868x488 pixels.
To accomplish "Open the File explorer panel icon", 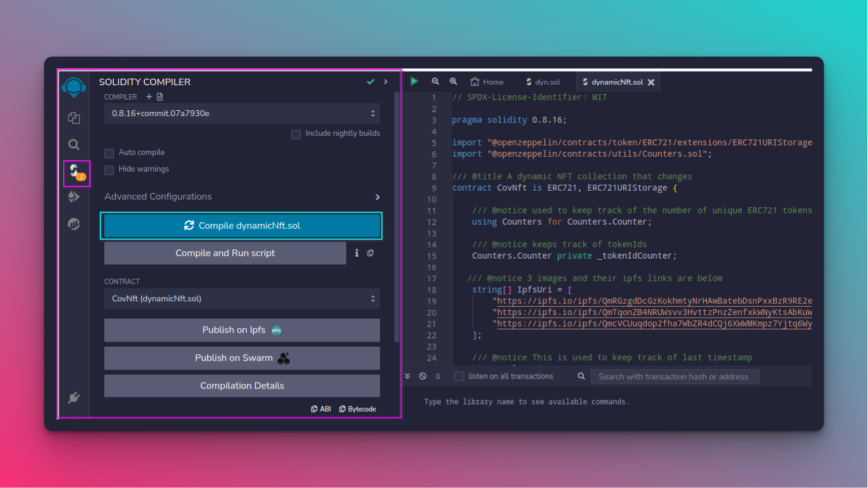I will click(x=74, y=118).
